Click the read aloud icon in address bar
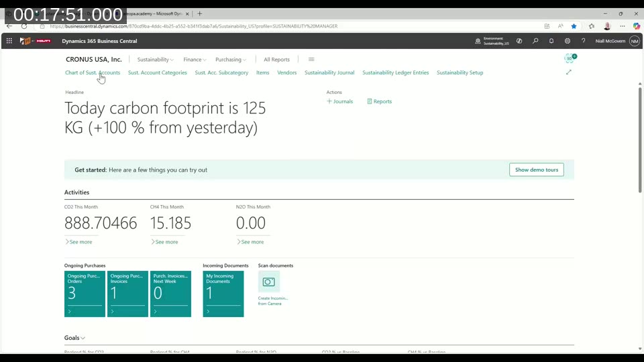Image resolution: width=644 pixels, height=362 pixels. (560, 26)
